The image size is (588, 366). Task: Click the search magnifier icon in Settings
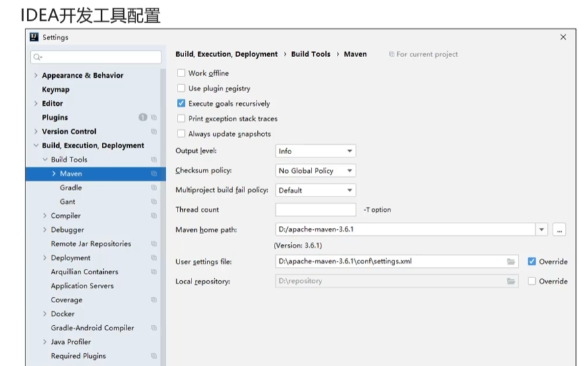(37, 57)
